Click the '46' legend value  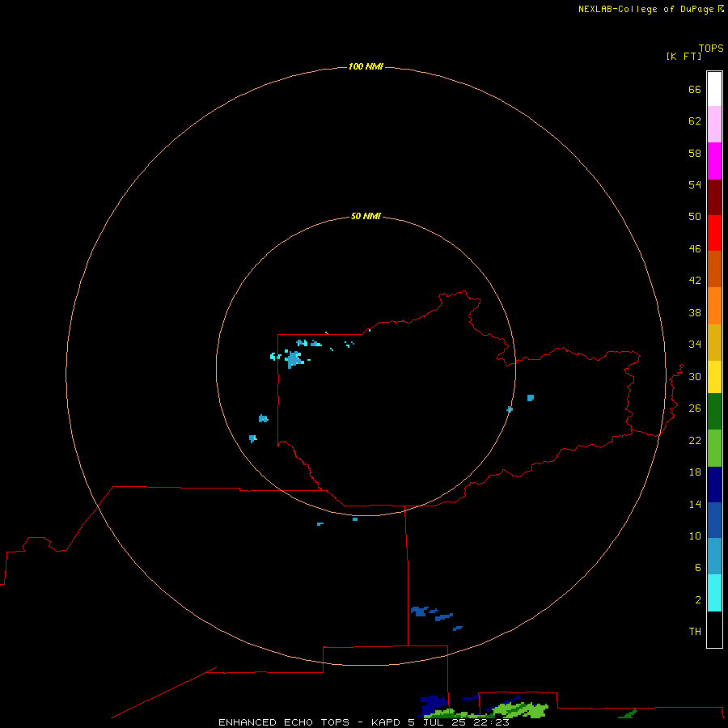tap(695, 249)
